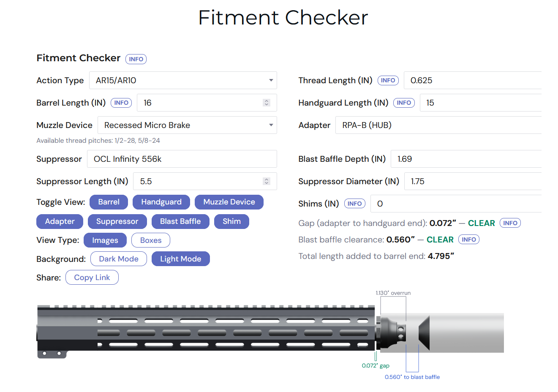
Task: Copy the share link
Action: tap(92, 278)
